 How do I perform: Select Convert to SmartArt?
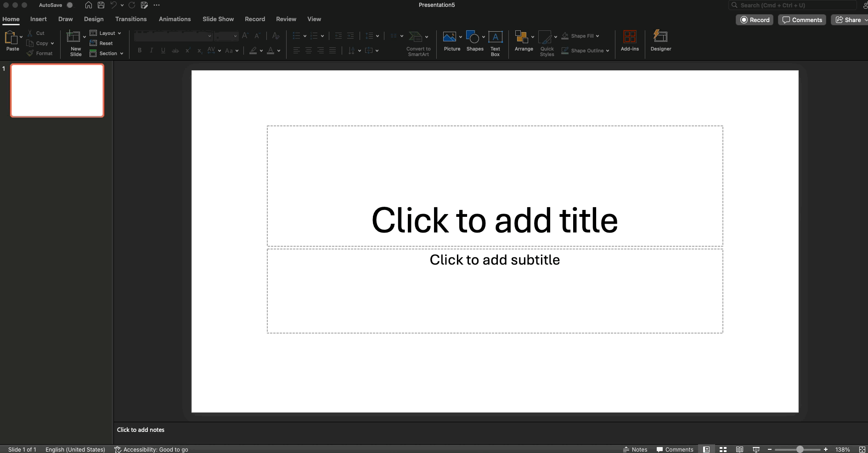pyautogui.click(x=417, y=41)
